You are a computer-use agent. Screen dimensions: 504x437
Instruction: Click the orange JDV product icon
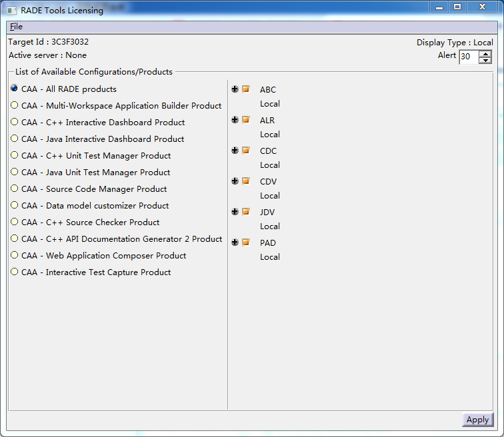(245, 212)
